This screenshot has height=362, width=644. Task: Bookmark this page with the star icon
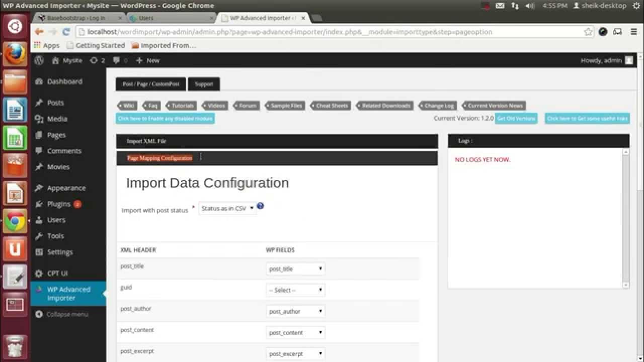[x=588, y=32]
